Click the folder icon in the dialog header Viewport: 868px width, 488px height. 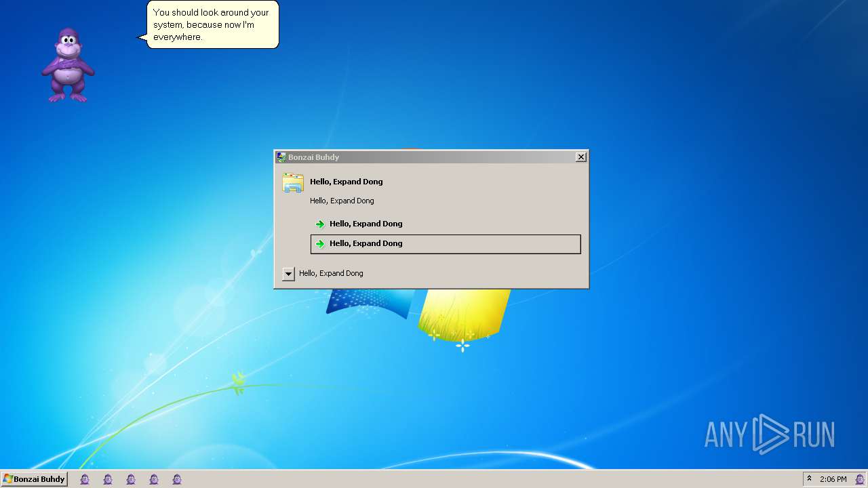(293, 183)
